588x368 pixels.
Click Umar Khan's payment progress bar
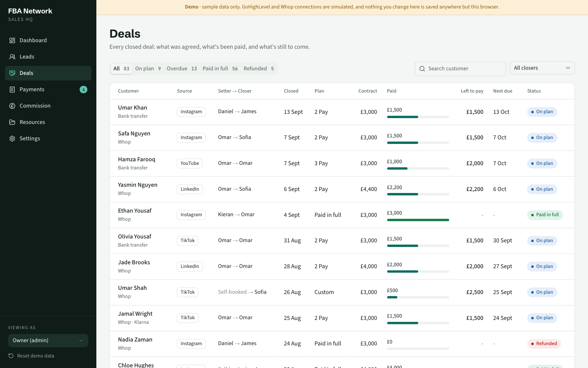pyautogui.click(x=418, y=117)
